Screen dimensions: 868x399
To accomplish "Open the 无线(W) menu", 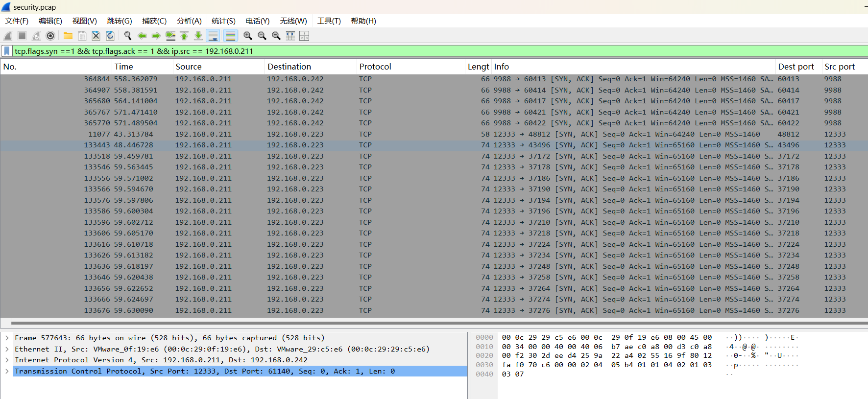I will 293,21.
